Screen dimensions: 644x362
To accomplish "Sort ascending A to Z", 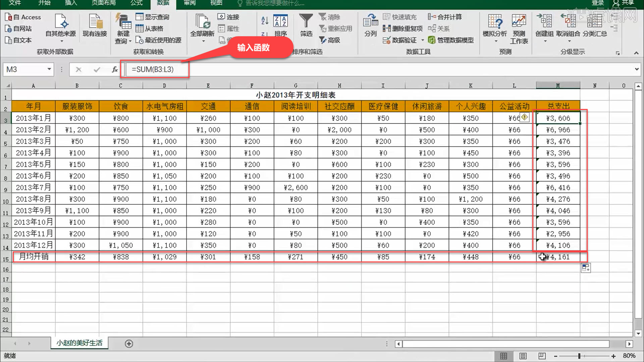I will (x=265, y=20).
